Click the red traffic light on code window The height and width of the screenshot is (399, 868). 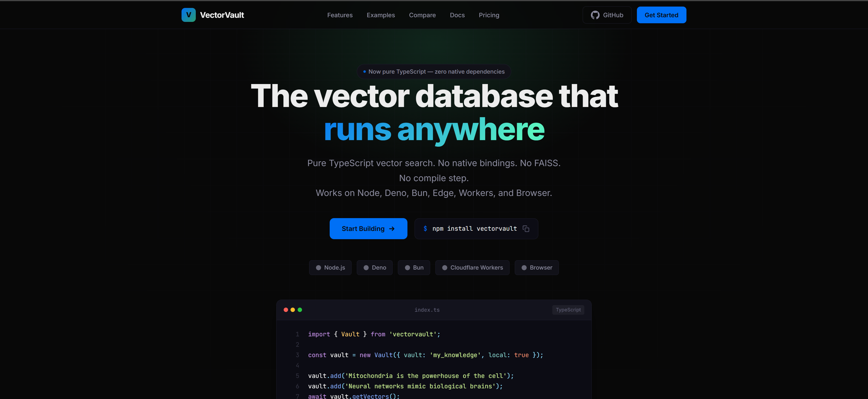point(286,310)
